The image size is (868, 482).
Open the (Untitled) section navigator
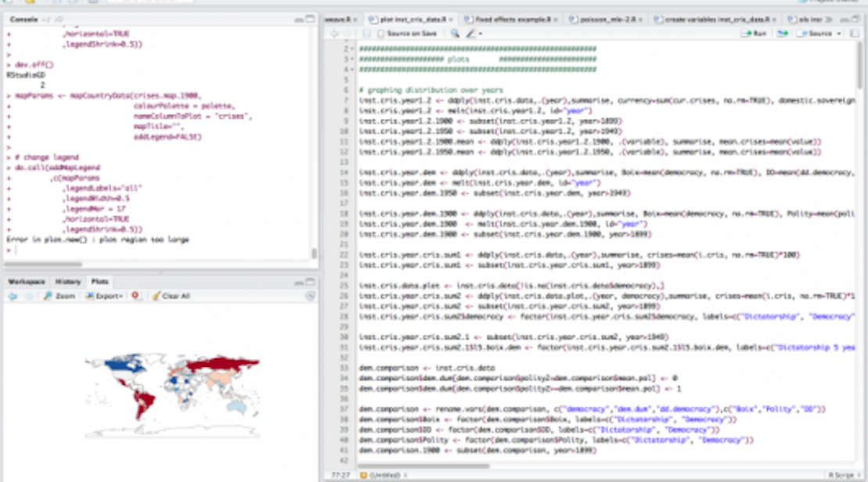[x=383, y=475]
